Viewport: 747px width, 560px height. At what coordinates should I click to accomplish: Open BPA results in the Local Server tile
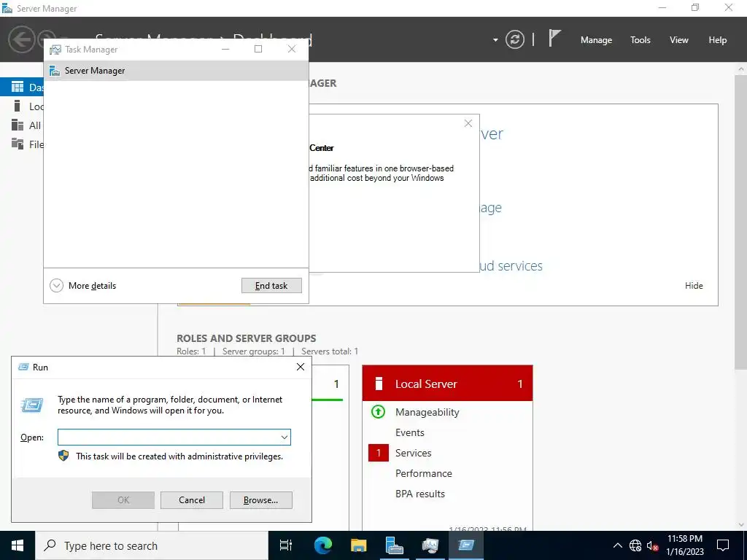click(x=420, y=494)
